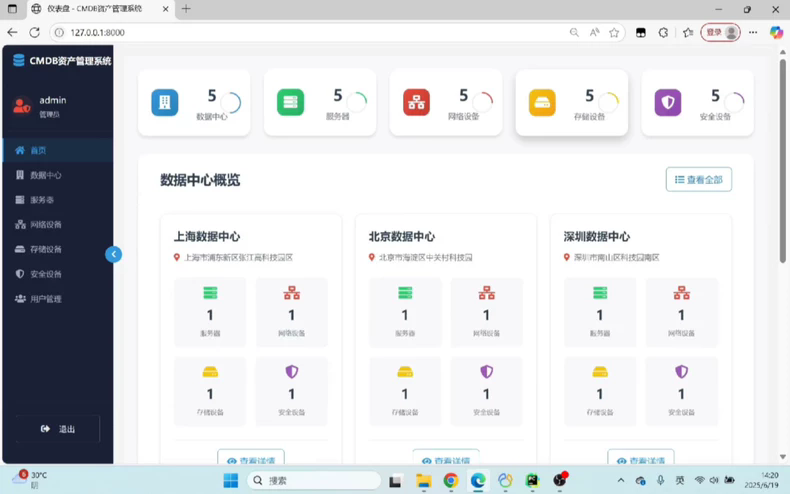Click the 查看全部 button

698,180
